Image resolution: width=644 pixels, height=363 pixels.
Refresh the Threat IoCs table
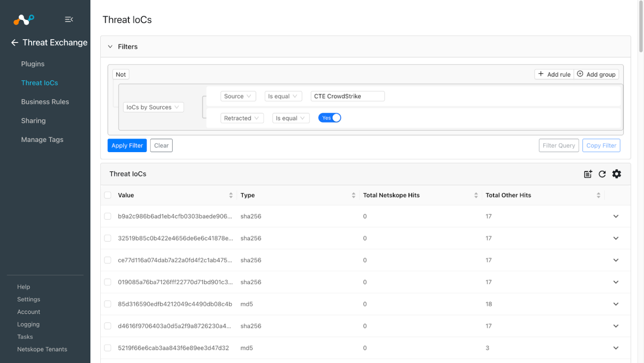pos(602,174)
